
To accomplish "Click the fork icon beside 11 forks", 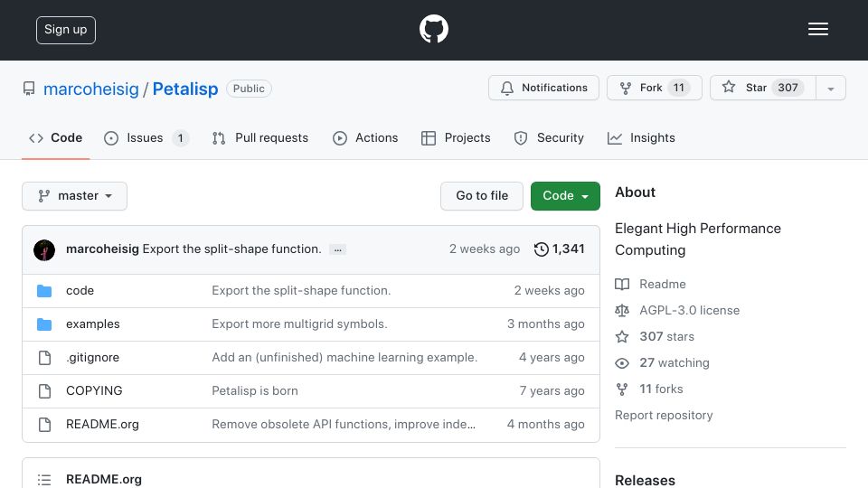I will click(622, 389).
